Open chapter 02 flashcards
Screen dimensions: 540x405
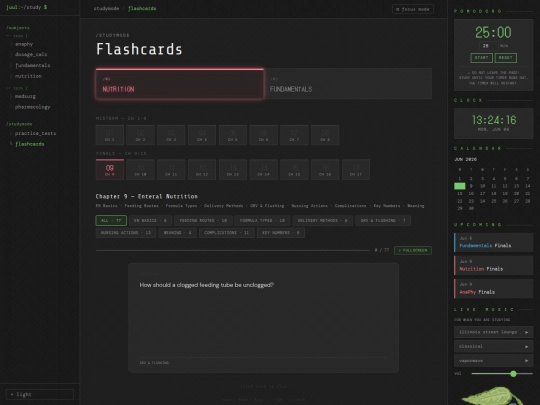tap(141, 135)
